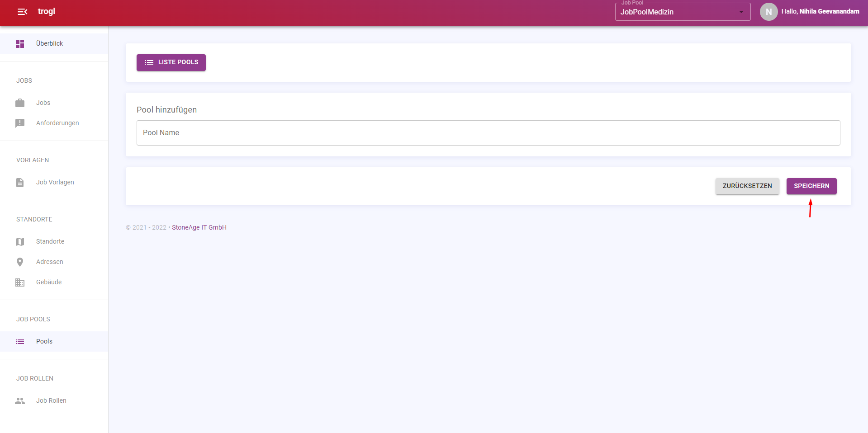Open the Liste Pools button
The image size is (868, 433).
pos(171,62)
